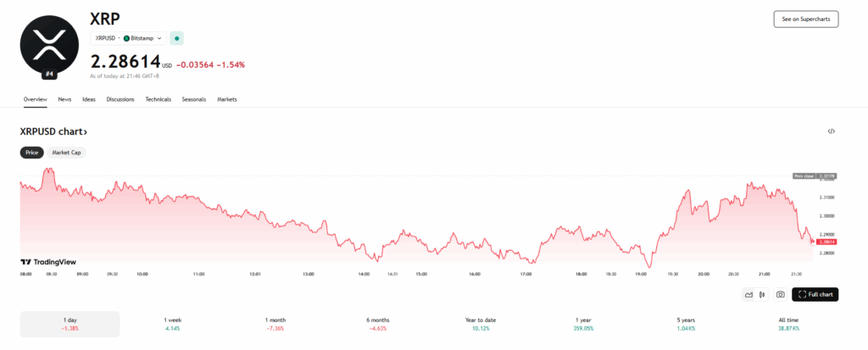Open XRPUSD Bitstamp symbol dropdown

(x=129, y=38)
